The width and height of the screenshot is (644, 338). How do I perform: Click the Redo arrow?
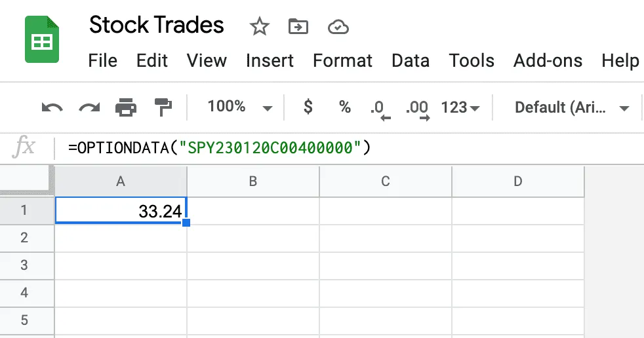point(89,107)
